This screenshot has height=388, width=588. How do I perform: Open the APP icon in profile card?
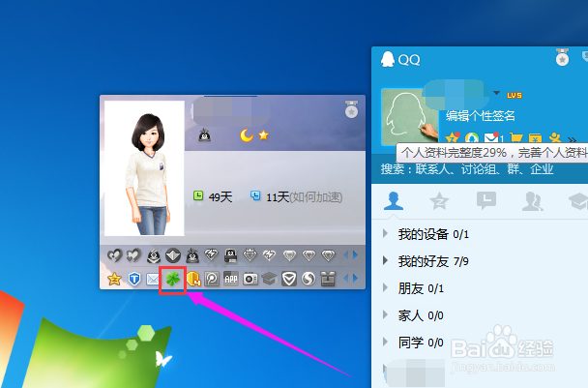[x=231, y=279]
